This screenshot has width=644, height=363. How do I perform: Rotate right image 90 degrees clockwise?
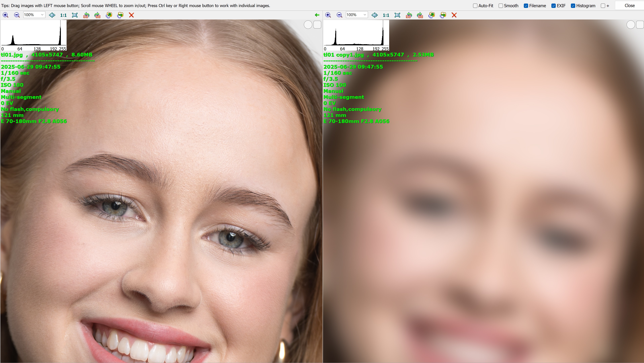coord(420,15)
